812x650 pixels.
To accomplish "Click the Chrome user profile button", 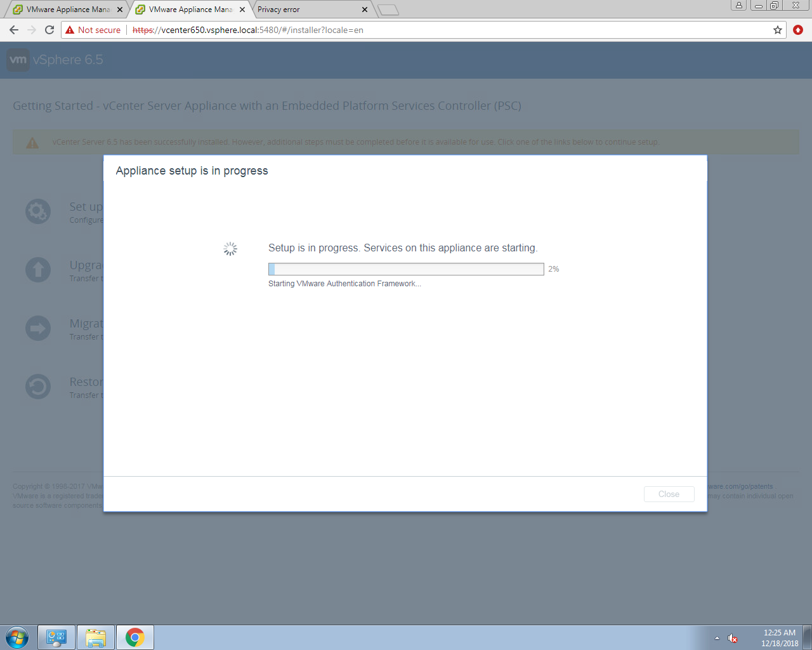I will point(739,5).
